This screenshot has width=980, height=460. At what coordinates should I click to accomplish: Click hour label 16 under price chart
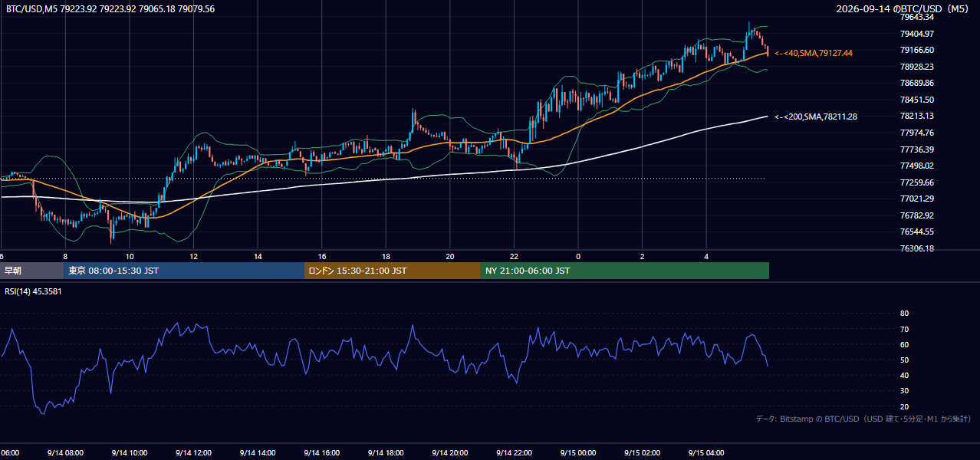pos(322,256)
